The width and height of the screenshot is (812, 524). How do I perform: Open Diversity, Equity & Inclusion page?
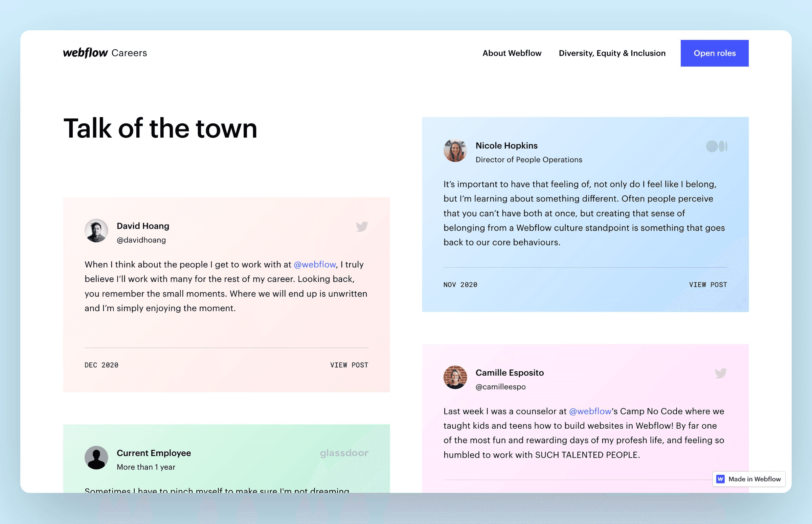[x=612, y=53]
